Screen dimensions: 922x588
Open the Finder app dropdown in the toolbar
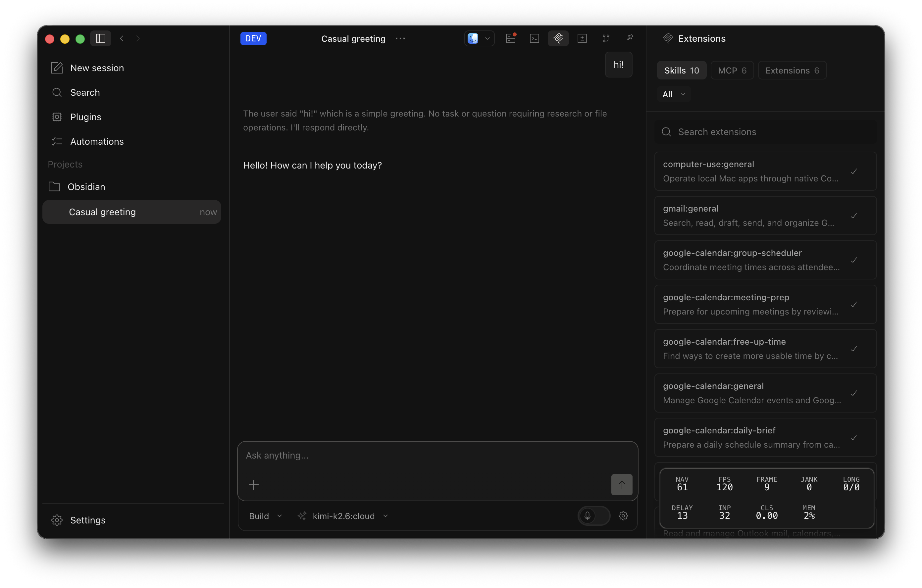click(x=479, y=38)
